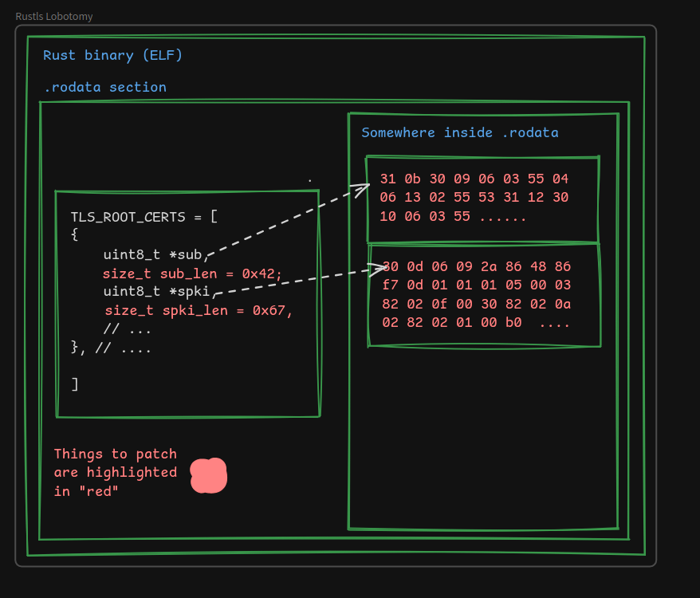Select the hex text starting "30 0d 06"
This screenshot has height=598, width=700.
(477, 294)
